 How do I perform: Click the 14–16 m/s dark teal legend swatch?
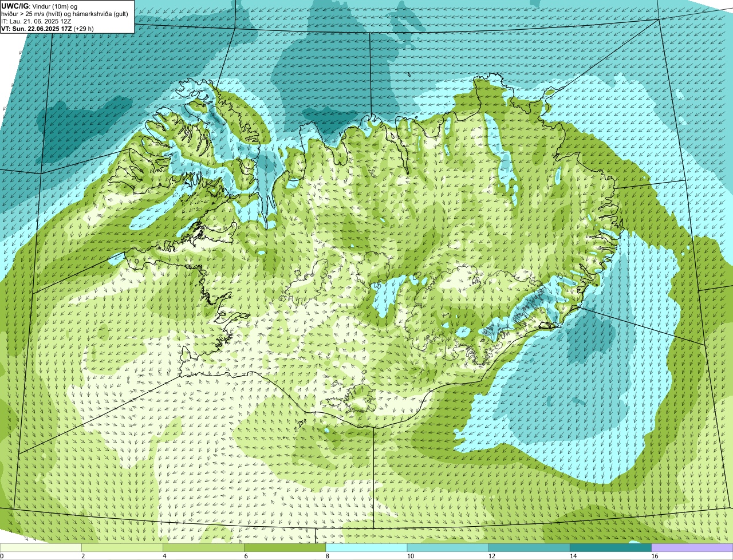point(611,548)
